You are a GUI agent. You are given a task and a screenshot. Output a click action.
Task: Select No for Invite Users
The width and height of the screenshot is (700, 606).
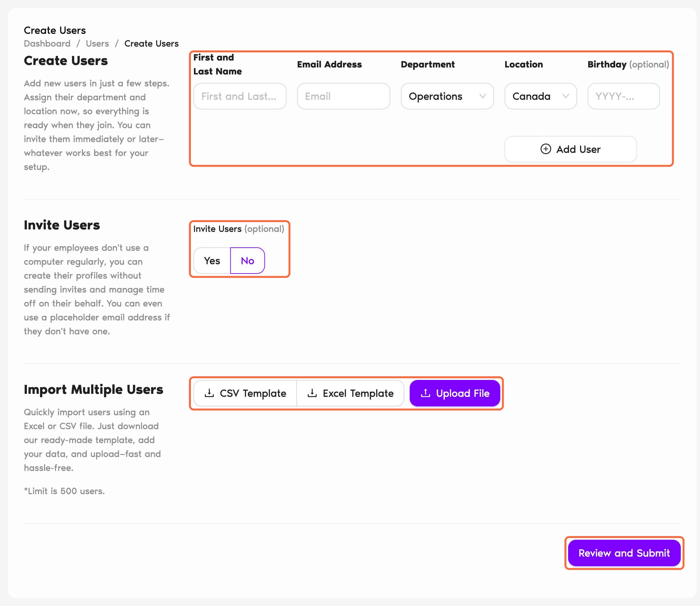(x=248, y=261)
